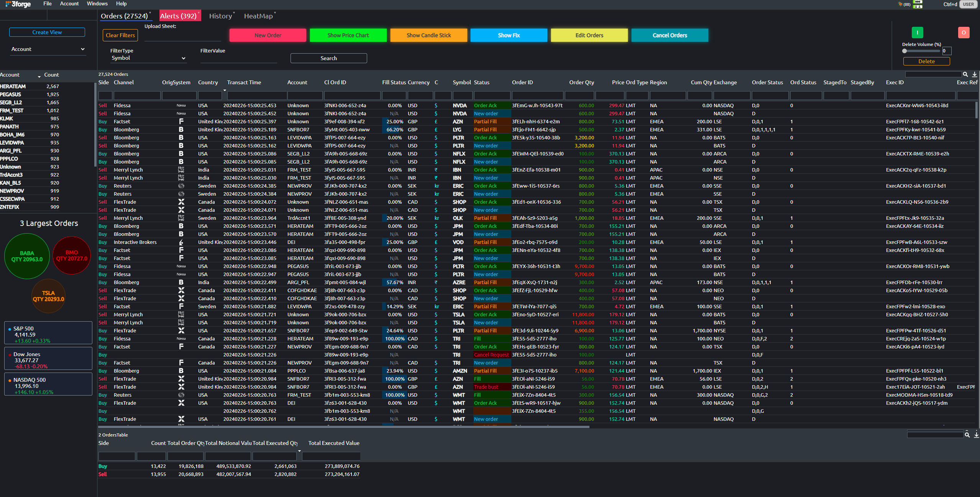The width and height of the screenshot is (980, 497).
Task: Click the NASDAQ 500 index card
Action: [x=48, y=384]
